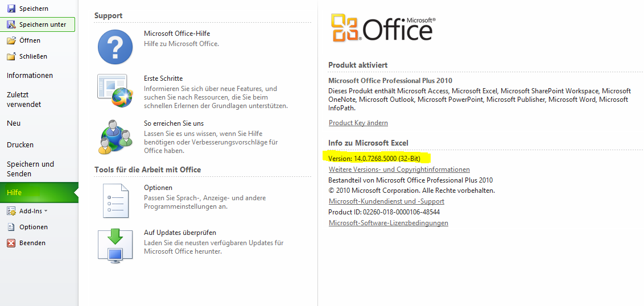Open the Zuletzt verwendet menu item
This screenshot has width=644, height=306.
click(24, 100)
